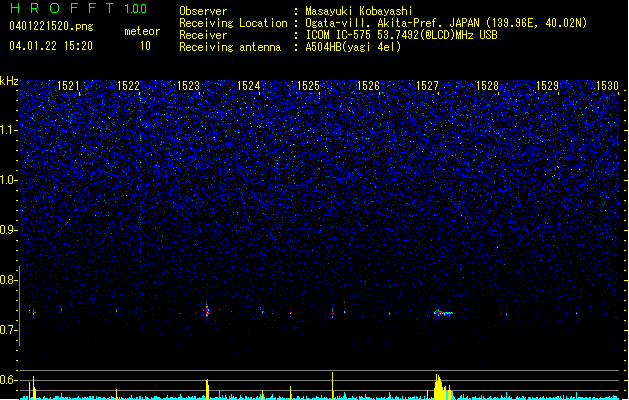Click the 1525 time marker
Image resolution: width=629 pixels, height=400 pixels.
[308, 86]
